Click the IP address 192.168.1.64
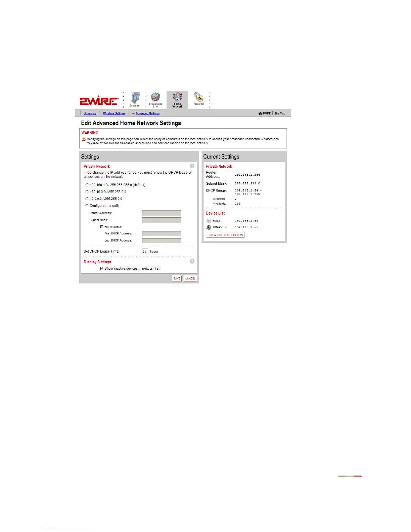The width and height of the screenshot is (411, 532). (246, 221)
